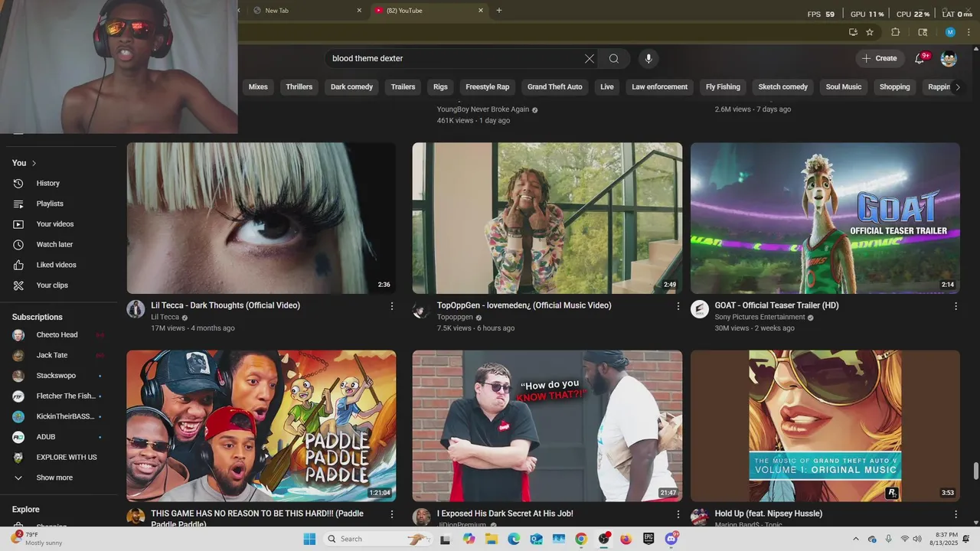Screen dimensions: 980x551
Task: Open Microsoft Edge from taskbar
Action: click(x=514, y=539)
